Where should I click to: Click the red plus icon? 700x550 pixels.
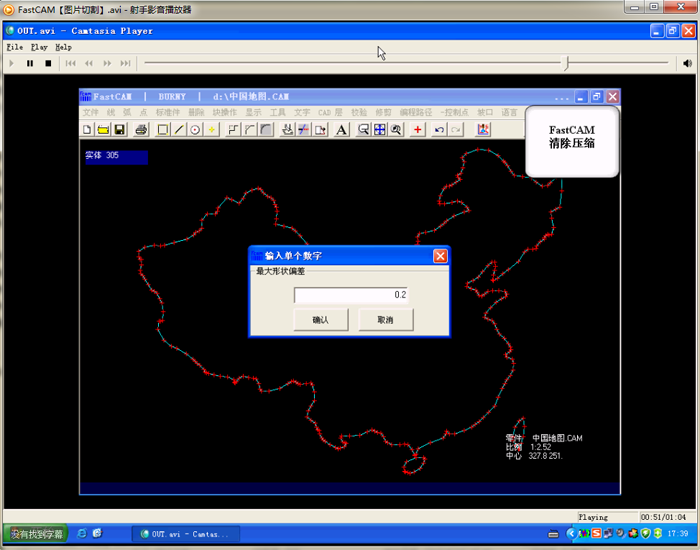point(417,129)
